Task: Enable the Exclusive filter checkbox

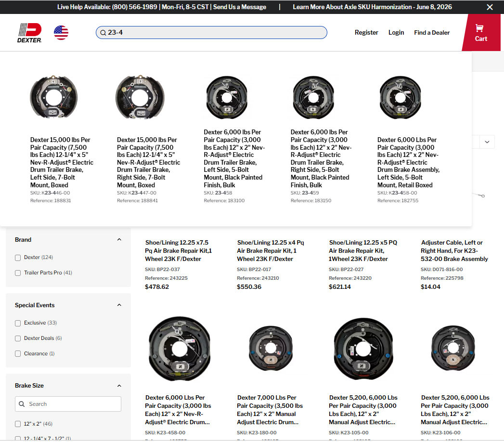Action: (18, 323)
